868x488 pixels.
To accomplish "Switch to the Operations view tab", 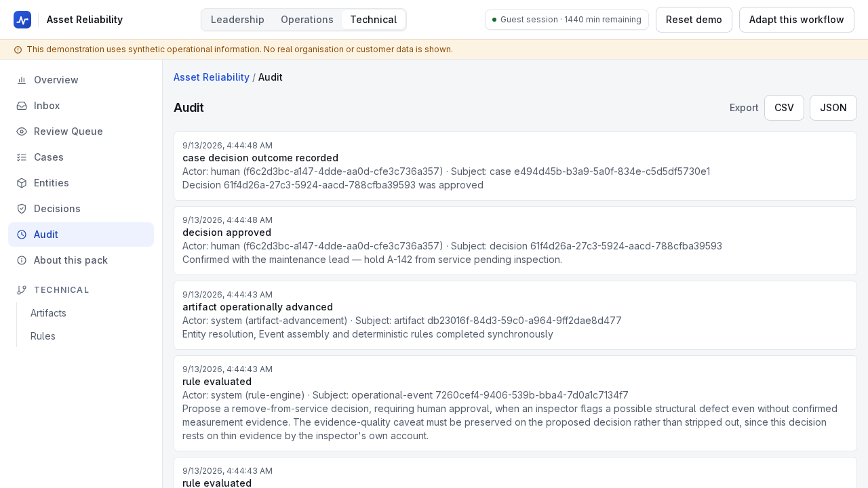I will [x=307, y=20].
